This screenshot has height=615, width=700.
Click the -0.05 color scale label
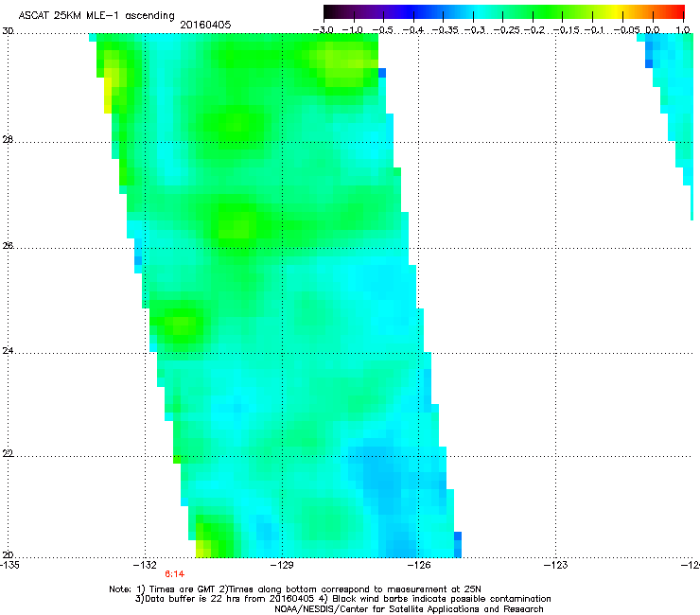click(626, 30)
